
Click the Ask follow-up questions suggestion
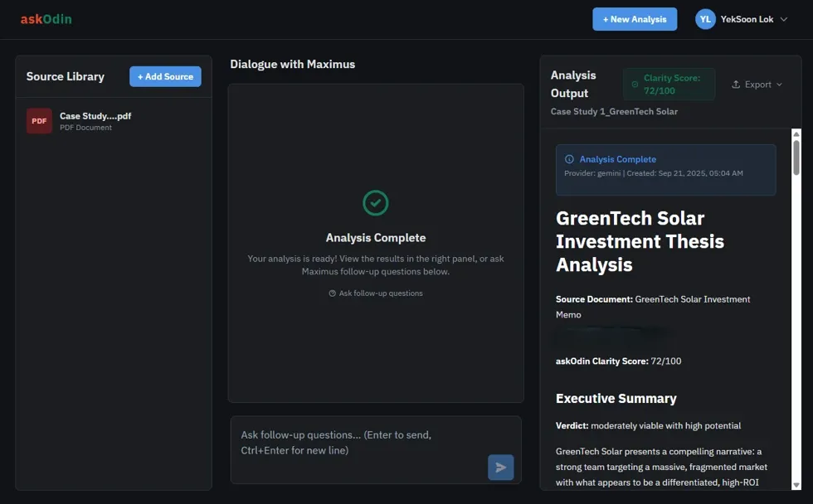[x=382, y=293]
